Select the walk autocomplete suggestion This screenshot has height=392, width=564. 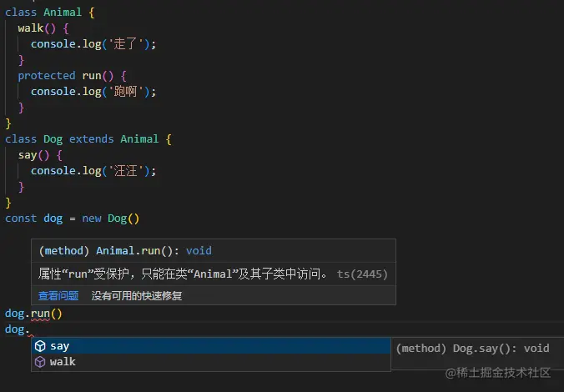[x=211, y=362]
